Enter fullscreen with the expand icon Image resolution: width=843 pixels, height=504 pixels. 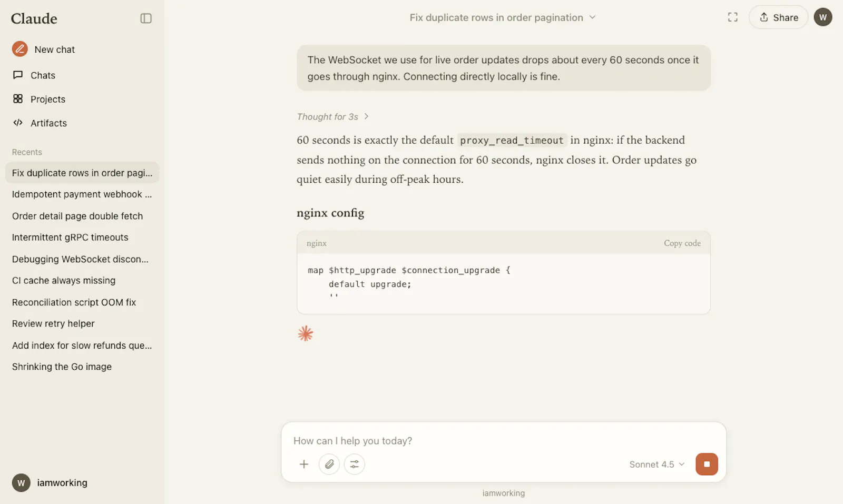click(x=733, y=17)
